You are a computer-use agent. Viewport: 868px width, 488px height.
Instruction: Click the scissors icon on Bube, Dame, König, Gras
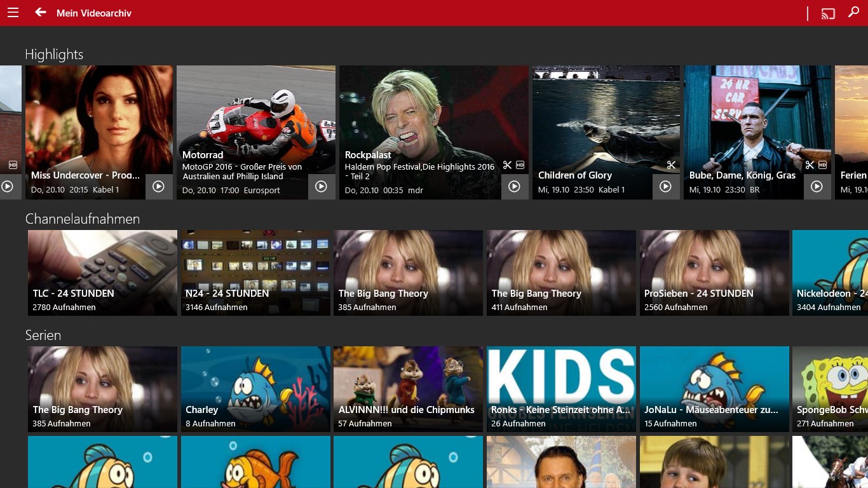tap(810, 165)
